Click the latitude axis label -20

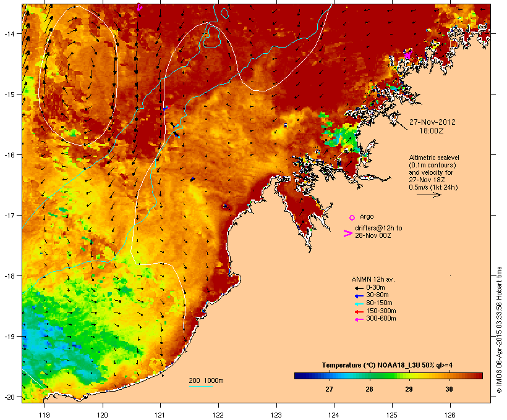click(9, 397)
